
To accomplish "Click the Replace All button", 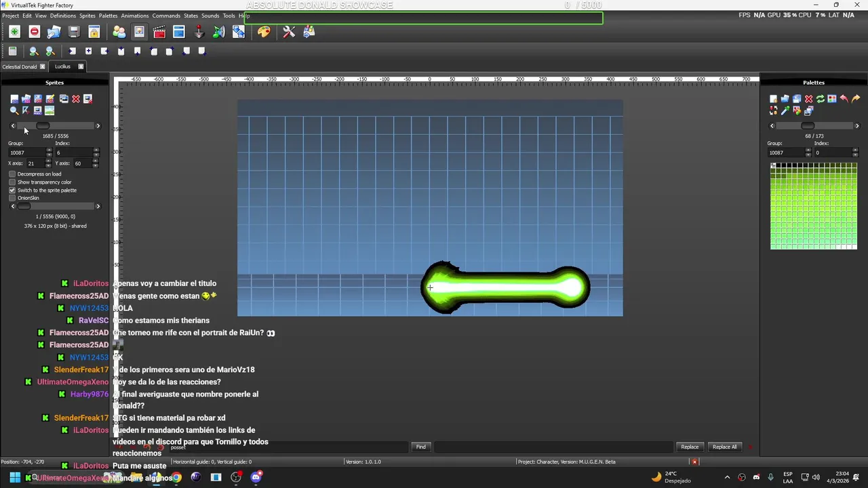I will click(x=724, y=447).
